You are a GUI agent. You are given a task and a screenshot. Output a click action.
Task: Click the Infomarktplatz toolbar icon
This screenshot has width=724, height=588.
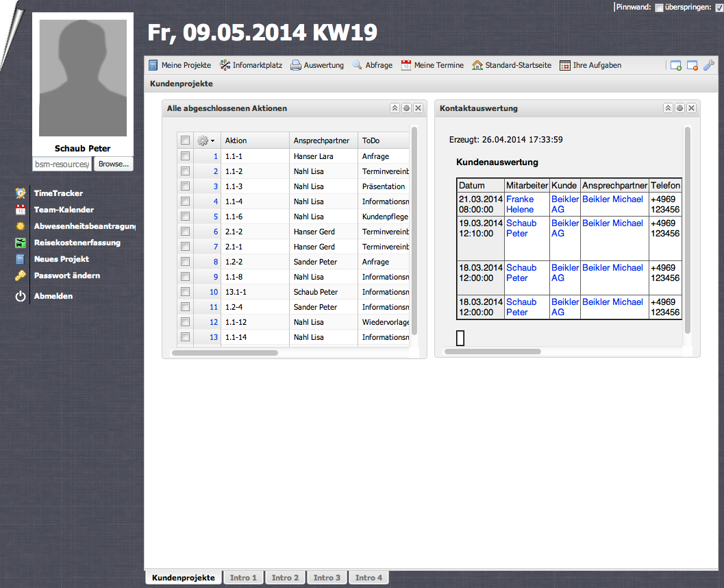click(226, 65)
